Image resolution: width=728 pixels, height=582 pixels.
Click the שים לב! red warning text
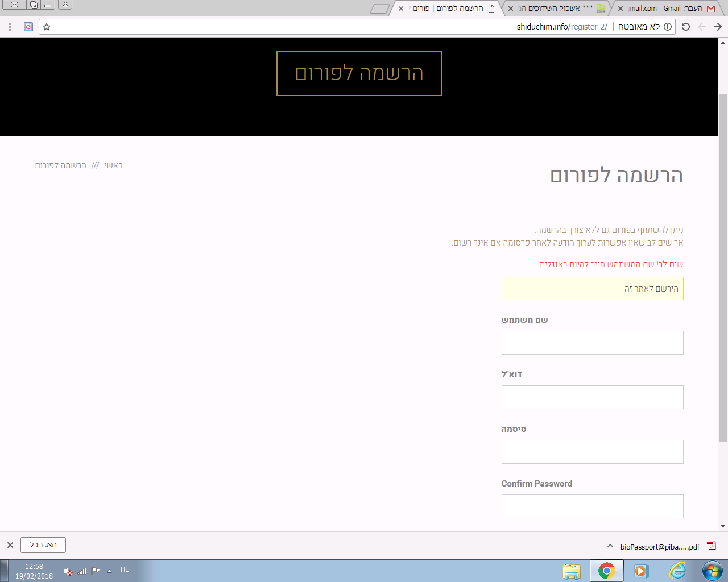click(611, 264)
